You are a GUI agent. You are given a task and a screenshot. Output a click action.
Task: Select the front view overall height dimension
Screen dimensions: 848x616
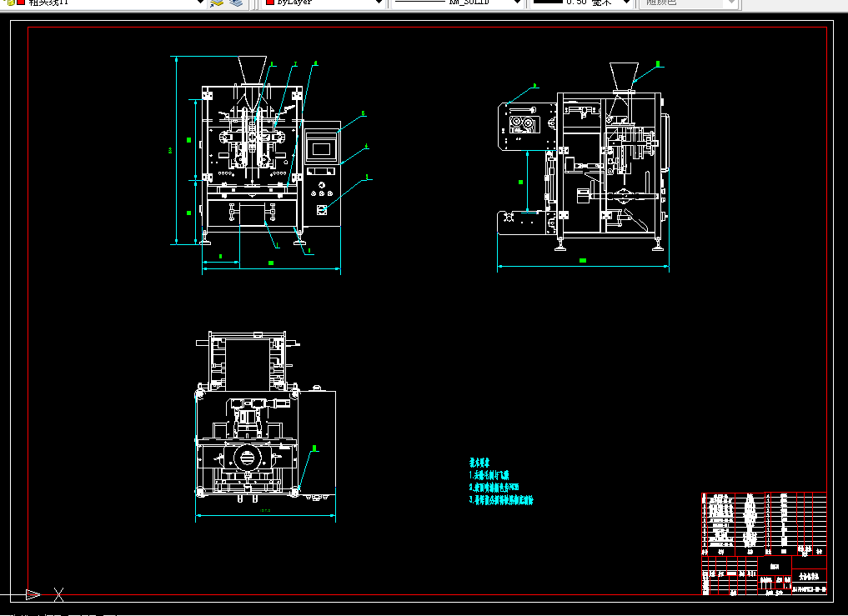click(x=176, y=150)
